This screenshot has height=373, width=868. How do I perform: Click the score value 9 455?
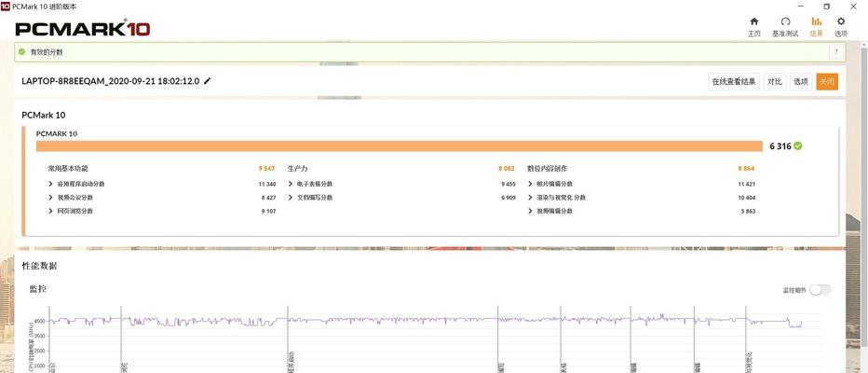click(x=509, y=184)
